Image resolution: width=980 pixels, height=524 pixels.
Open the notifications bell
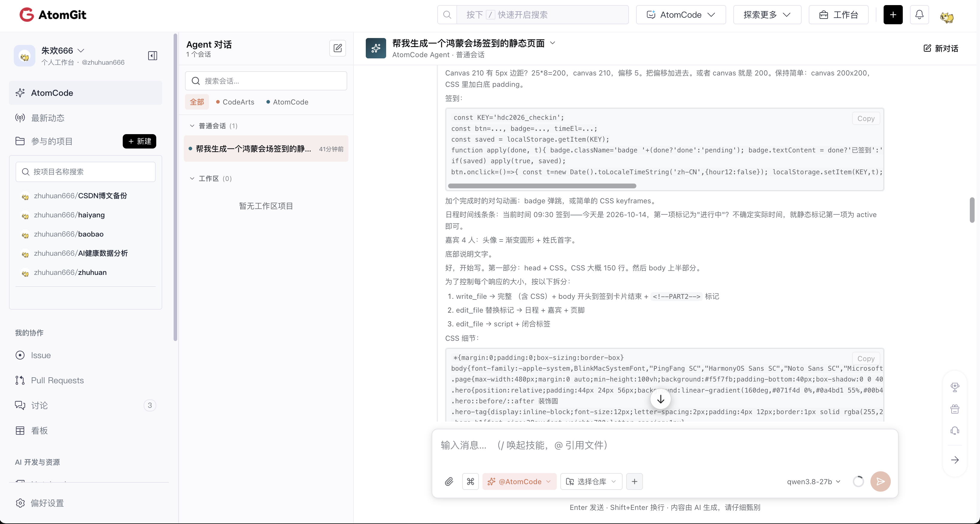(x=919, y=15)
